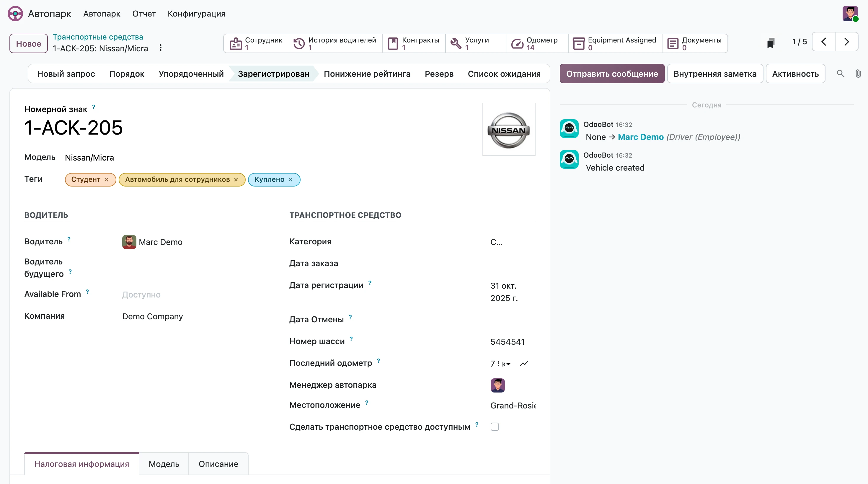Open the odometer graph icon
Image resolution: width=868 pixels, height=484 pixels.
click(x=524, y=363)
